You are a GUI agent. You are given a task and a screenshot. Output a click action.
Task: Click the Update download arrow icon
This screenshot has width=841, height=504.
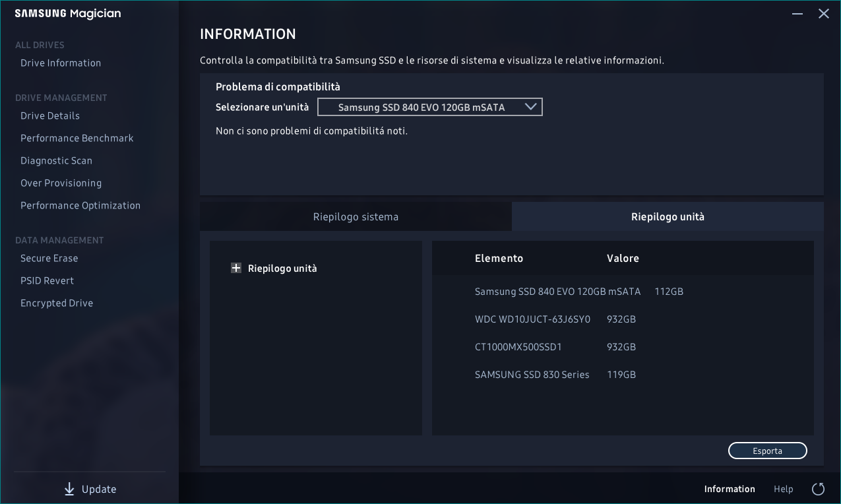69,489
